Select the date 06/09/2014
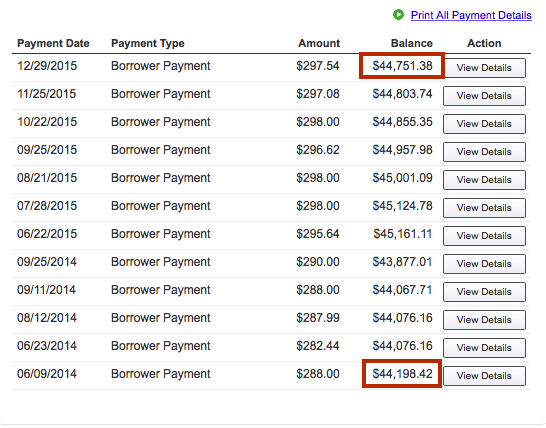The image size is (546, 428). tap(47, 374)
